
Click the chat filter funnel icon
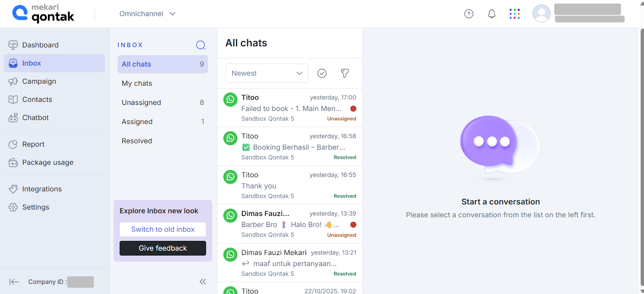pos(345,73)
